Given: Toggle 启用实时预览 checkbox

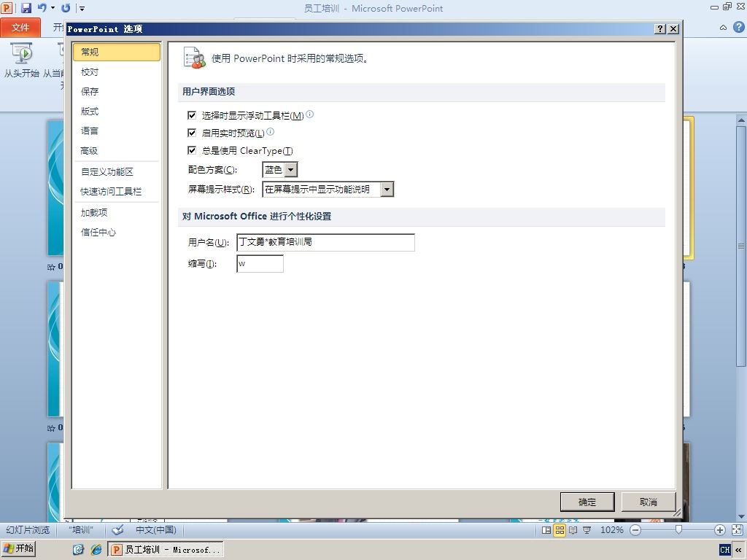Looking at the screenshot, I should tap(192, 133).
